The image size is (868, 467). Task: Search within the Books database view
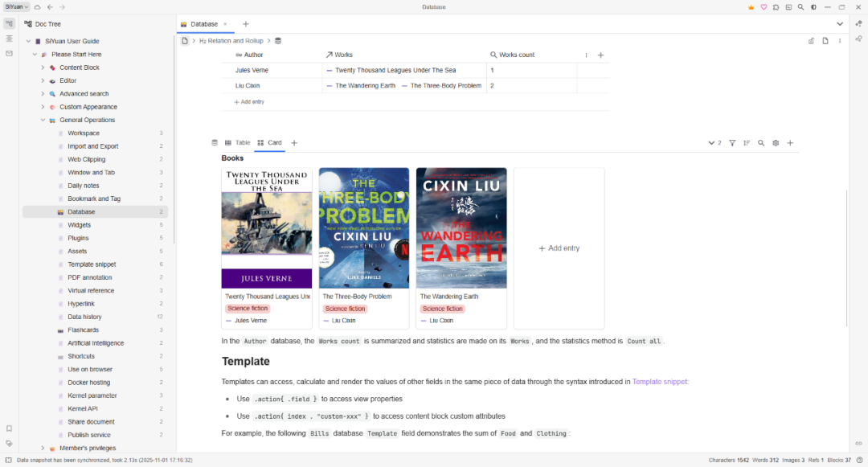(761, 142)
